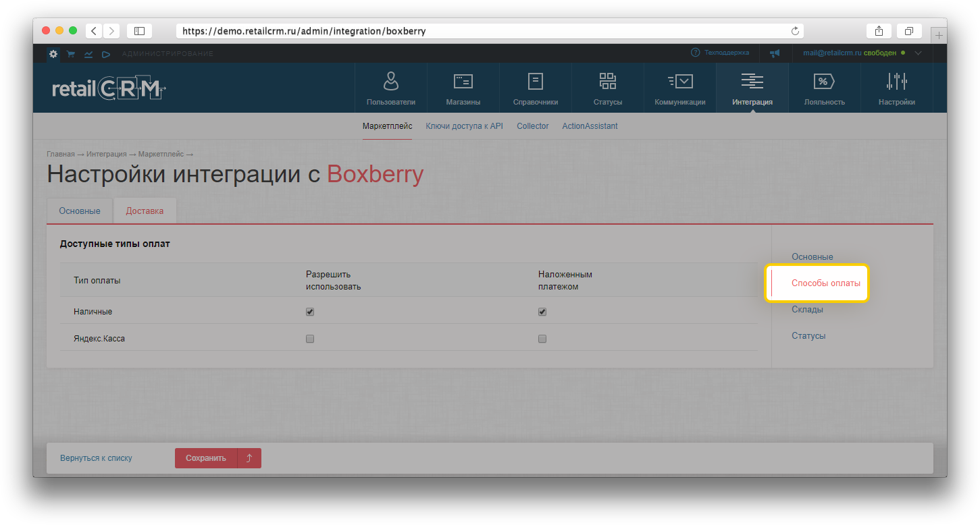Switch to Основные tab

pyautogui.click(x=80, y=211)
